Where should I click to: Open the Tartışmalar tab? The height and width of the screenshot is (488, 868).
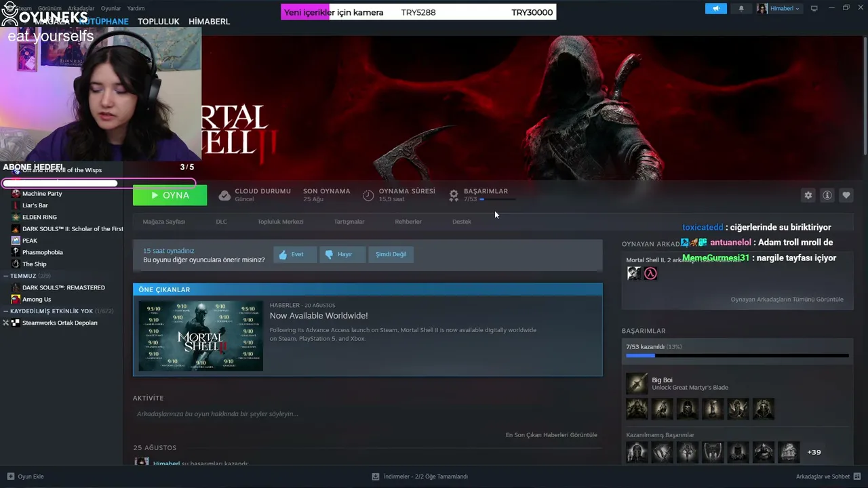(x=349, y=222)
